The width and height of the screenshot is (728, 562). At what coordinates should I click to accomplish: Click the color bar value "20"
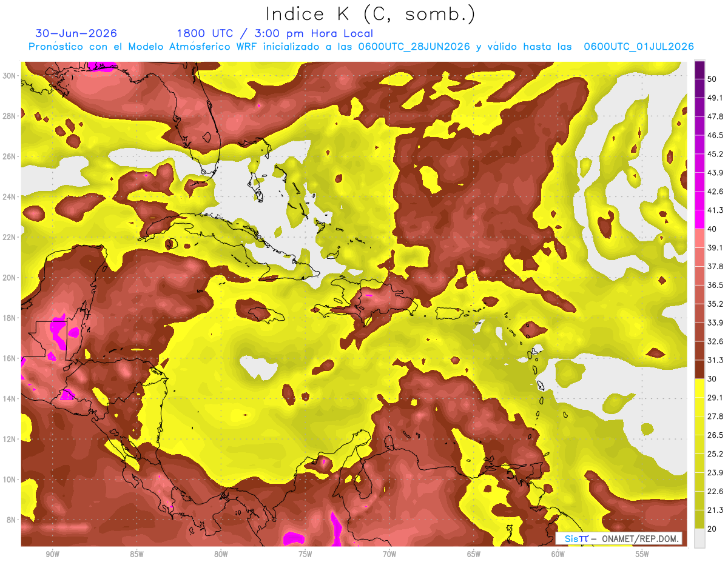coord(712,529)
